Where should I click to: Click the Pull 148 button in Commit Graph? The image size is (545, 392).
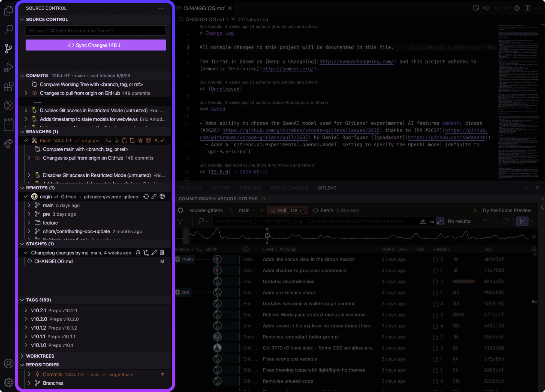tap(287, 210)
